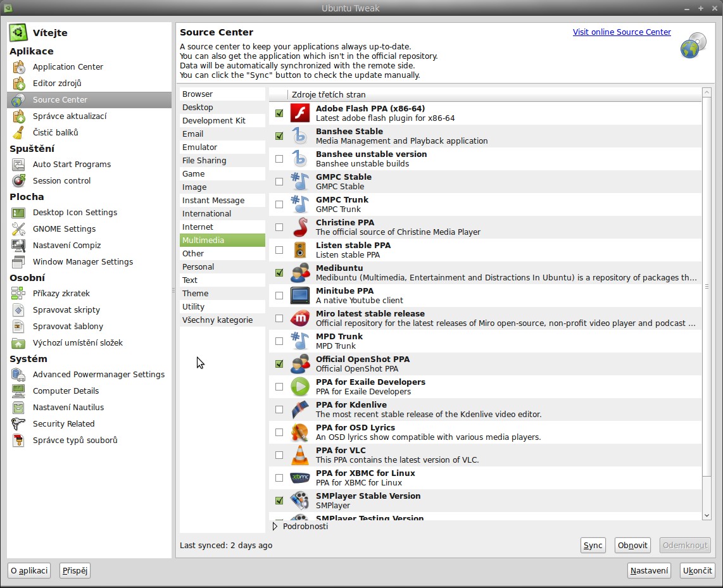Click the Application Center sidebar icon
Image resolution: width=723 pixels, height=588 pixels.
tap(19, 67)
